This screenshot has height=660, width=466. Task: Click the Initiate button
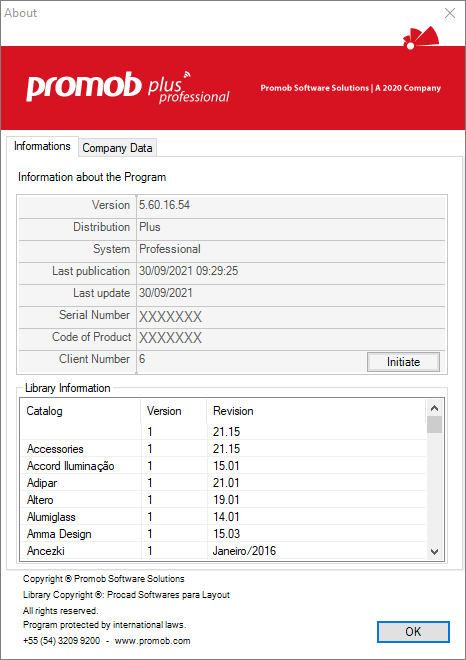click(x=403, y=362)
